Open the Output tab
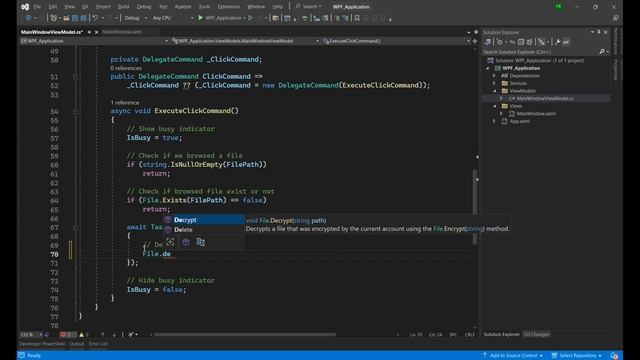640x360 pixels. 76,344
